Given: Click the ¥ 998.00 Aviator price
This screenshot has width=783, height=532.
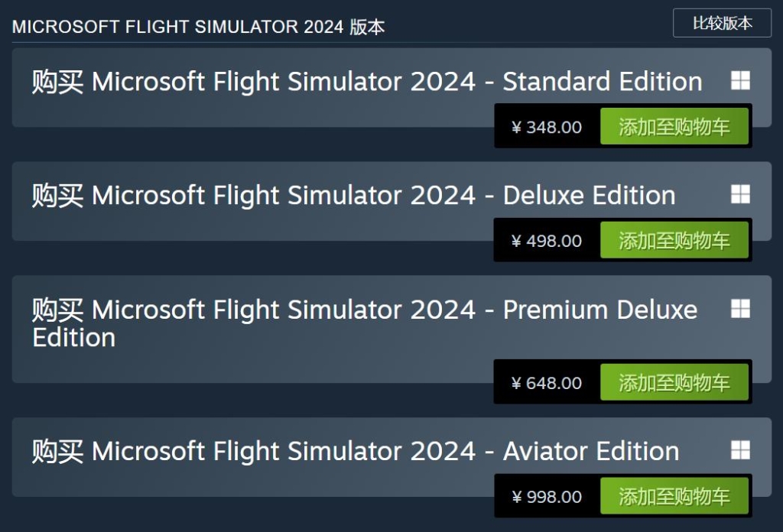Looking at the screenshot, I should pyautogui.click(x=547, y=497).
